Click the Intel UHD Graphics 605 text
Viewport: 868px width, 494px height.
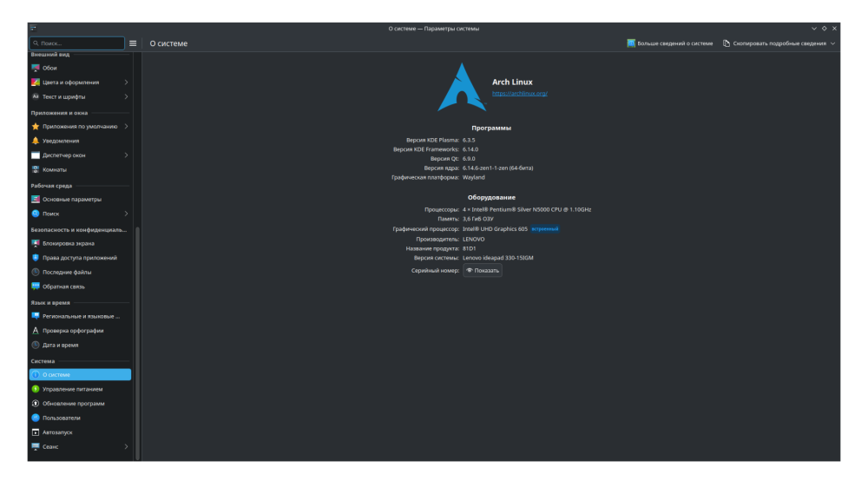tap(495, 228)
